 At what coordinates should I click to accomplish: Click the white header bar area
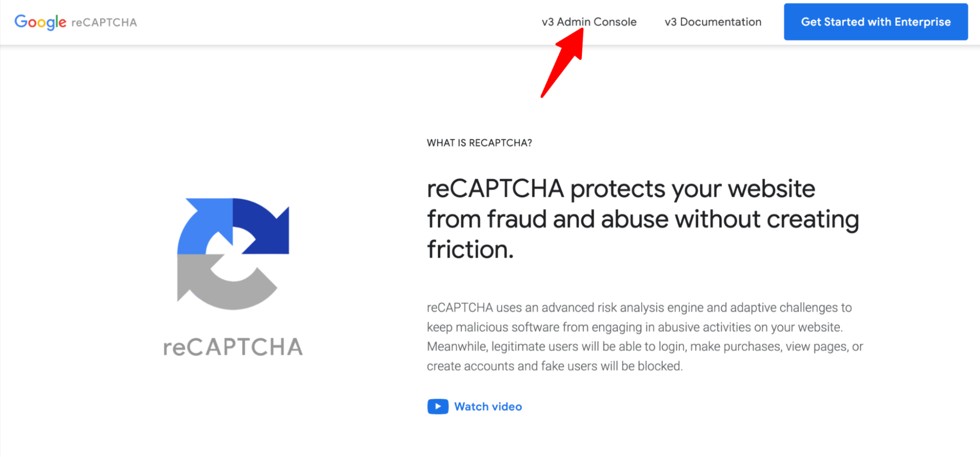343,22
